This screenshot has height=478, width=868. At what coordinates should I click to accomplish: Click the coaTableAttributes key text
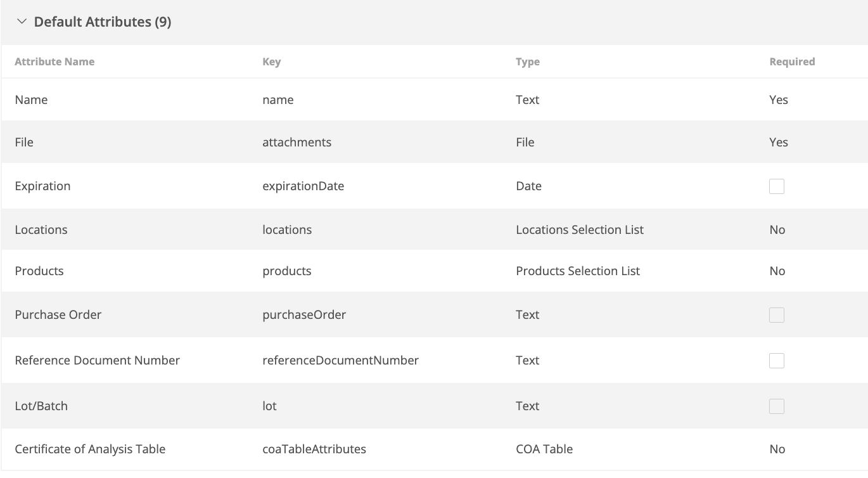pos(314,449)
